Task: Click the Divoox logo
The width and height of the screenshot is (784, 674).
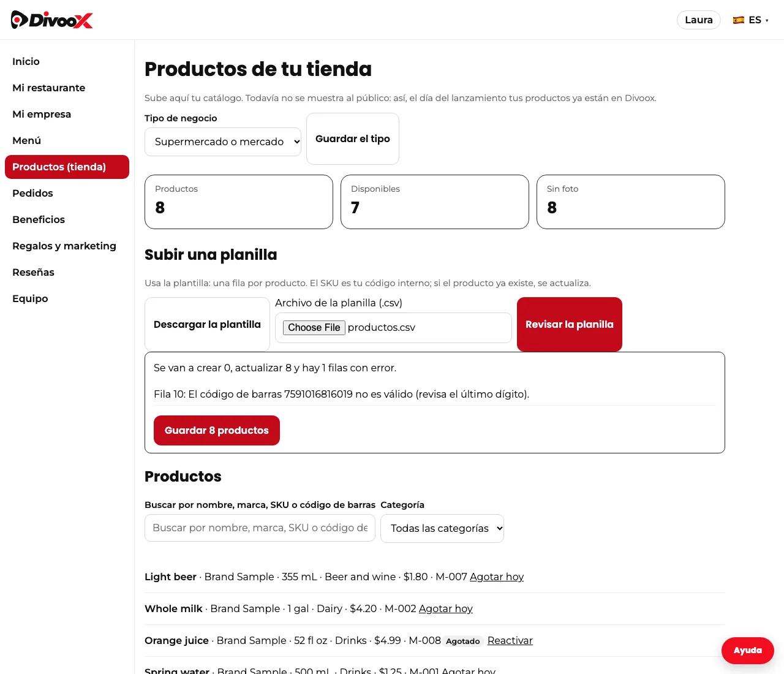Action: pos(52,20)
